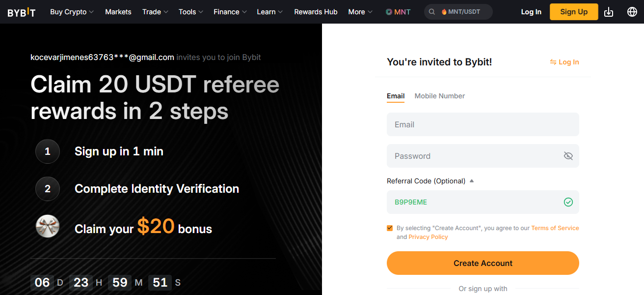This screenshot has height=295, width=644.
Task: Open the app download icon
Action: [609, 11]
